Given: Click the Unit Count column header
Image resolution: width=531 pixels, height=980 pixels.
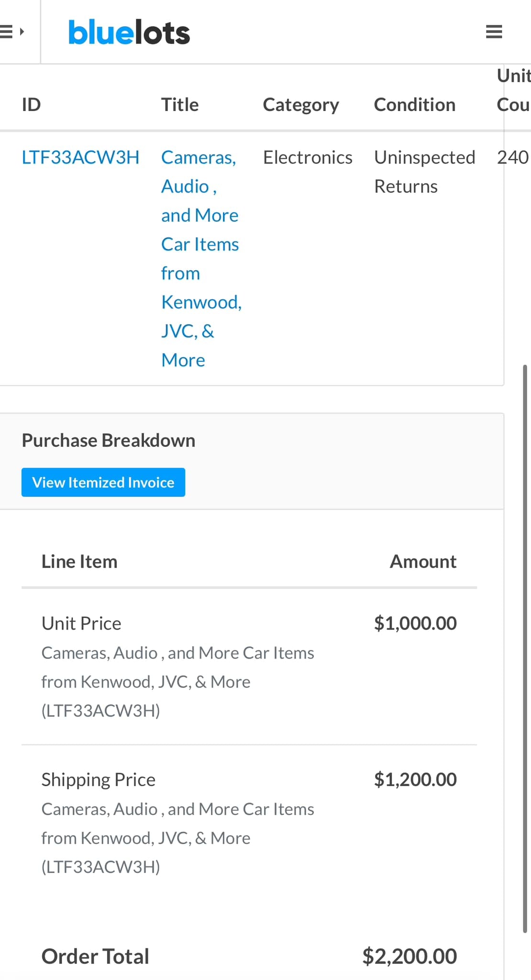Looking at the screenshot, I should [x=513, y=90].
